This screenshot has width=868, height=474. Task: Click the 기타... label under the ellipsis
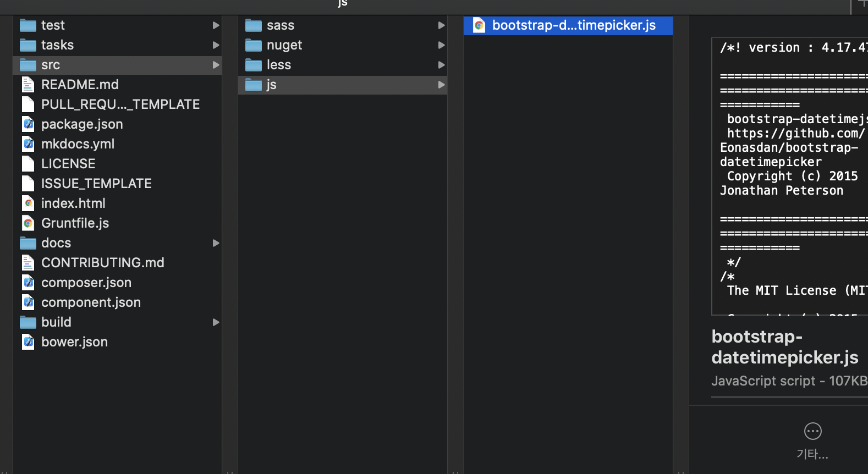point(812,454)
